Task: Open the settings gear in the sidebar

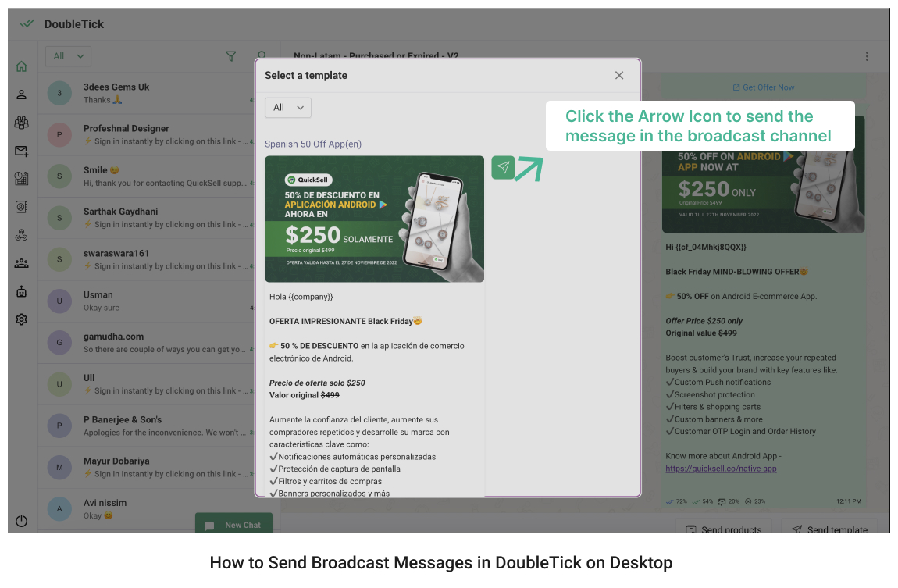Action: pyautogui.click(x=22, y=319)
